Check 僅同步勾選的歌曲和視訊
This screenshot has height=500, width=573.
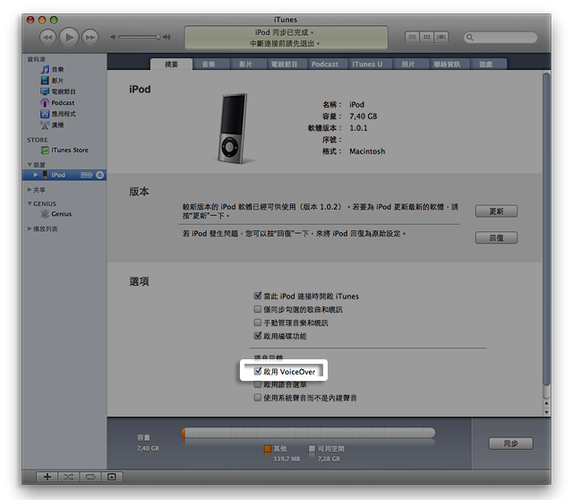(x=258, y=309)
